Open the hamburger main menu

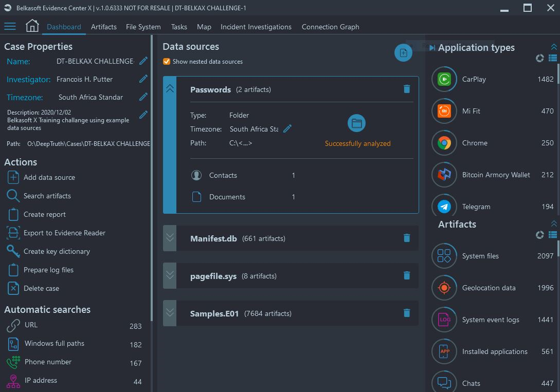(10, 26)
